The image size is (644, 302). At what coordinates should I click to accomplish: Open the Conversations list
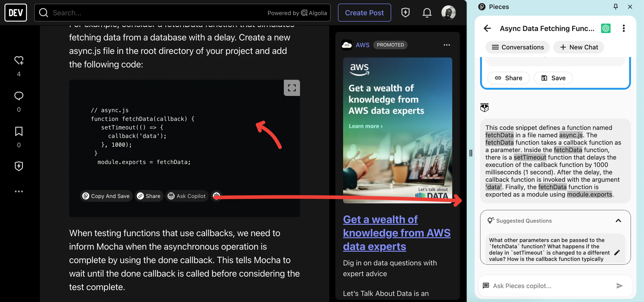517,47
